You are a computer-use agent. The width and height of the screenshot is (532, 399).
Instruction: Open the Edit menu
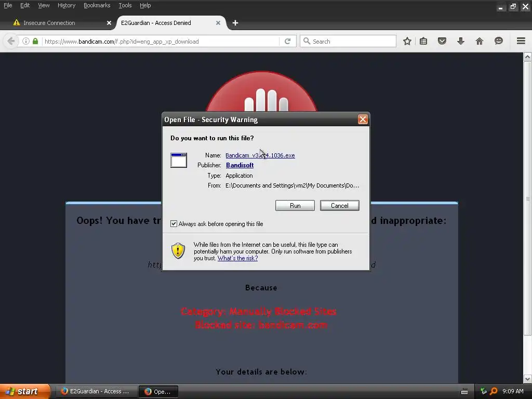pos(25,5)
